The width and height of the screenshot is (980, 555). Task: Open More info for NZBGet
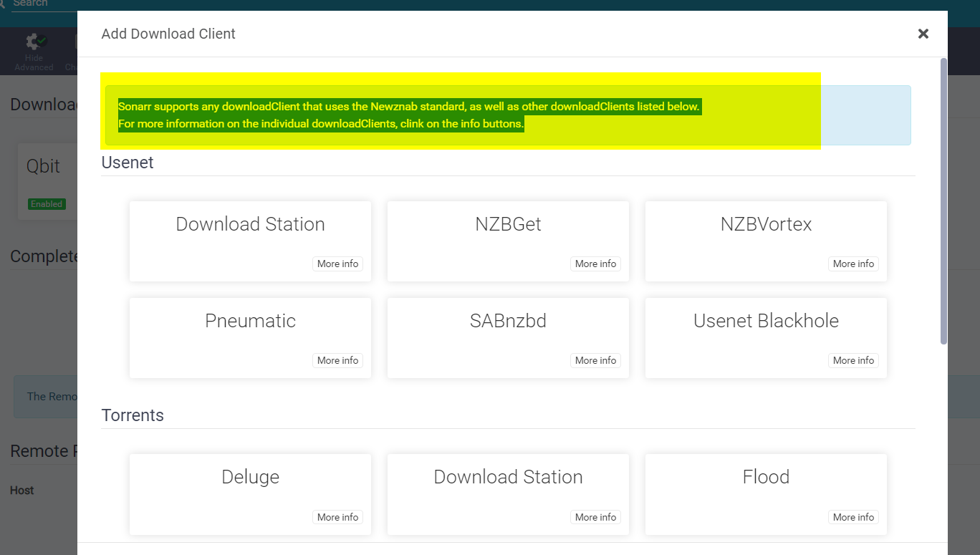(595, 264)
